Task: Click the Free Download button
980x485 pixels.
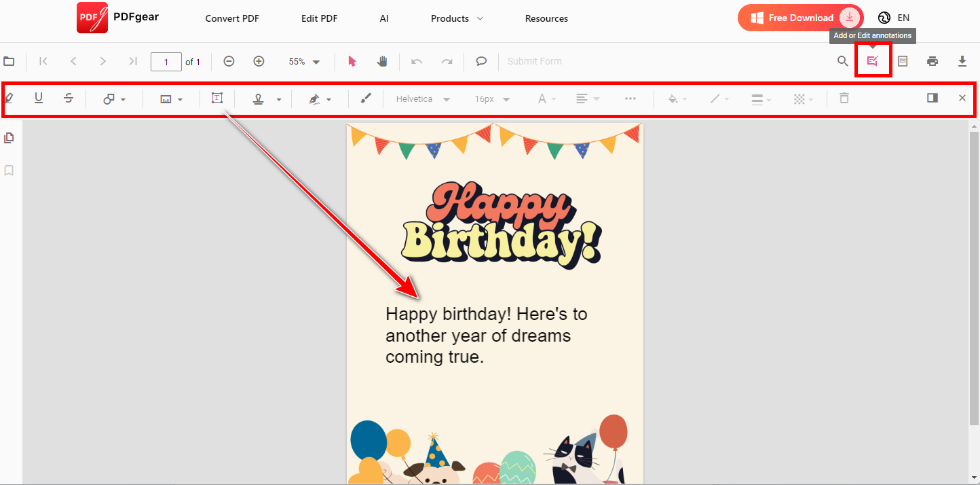Action: point(799,17)
